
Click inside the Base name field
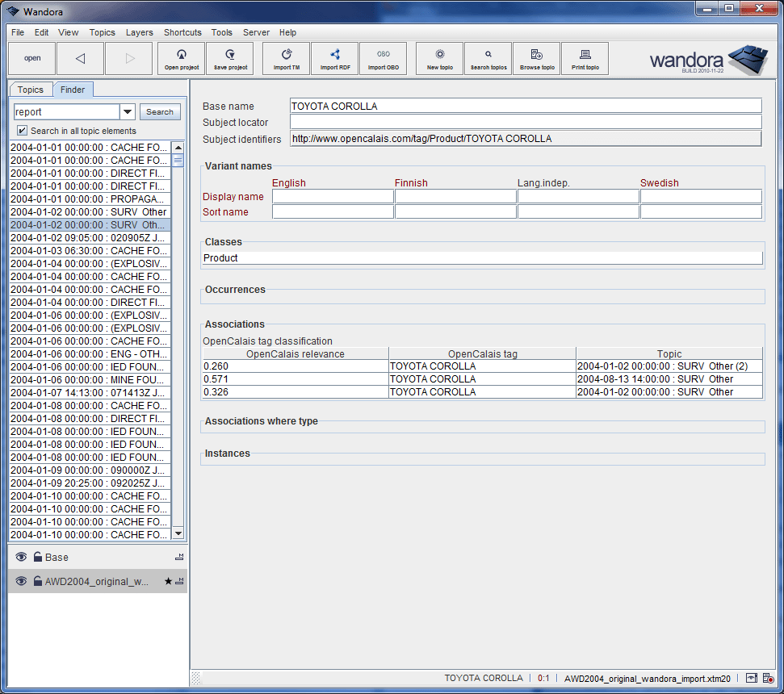click(525, 105)
